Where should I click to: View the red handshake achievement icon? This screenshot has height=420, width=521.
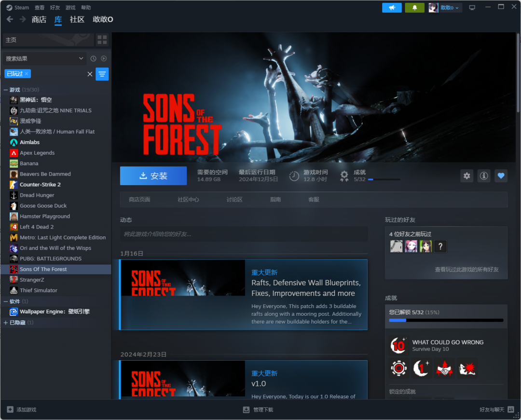pyautogui.click(x=444, y=368)
